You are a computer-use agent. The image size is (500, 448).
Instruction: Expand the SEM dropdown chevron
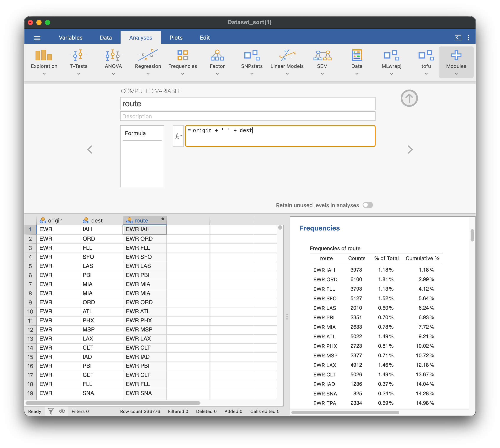(322, 74)
